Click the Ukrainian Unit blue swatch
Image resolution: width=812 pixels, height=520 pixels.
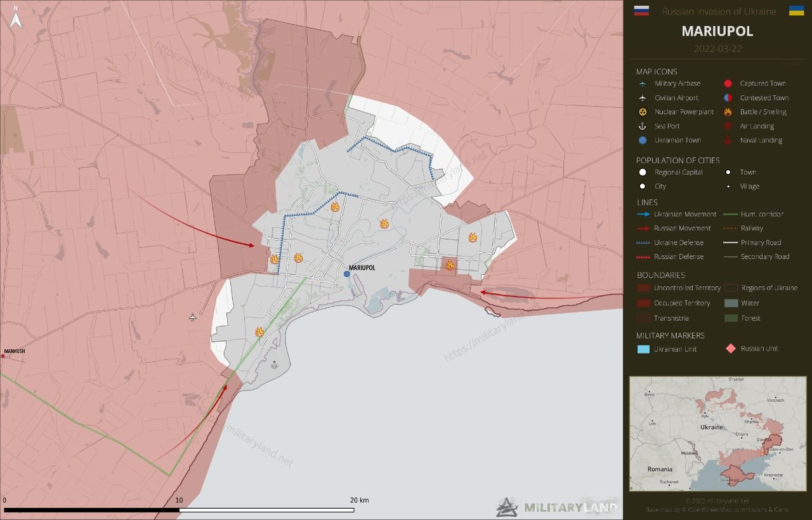643,349
